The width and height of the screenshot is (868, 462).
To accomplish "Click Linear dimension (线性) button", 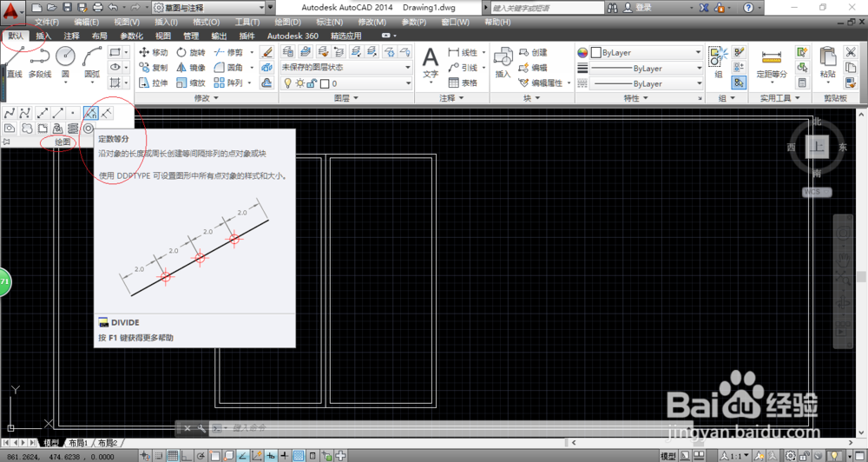I will click(x=464, y=52).
